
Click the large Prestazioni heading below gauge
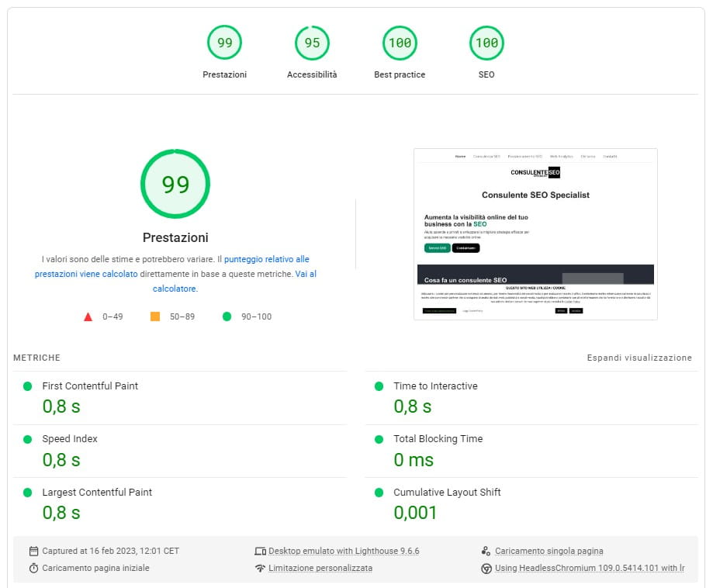pyautogui.click(x=175, y=237)
